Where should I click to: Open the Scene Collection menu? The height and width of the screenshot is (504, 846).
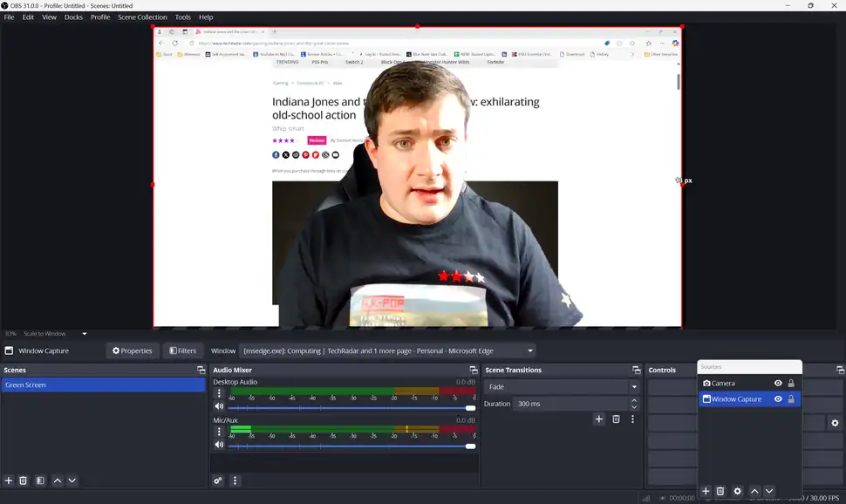(142, 17)
